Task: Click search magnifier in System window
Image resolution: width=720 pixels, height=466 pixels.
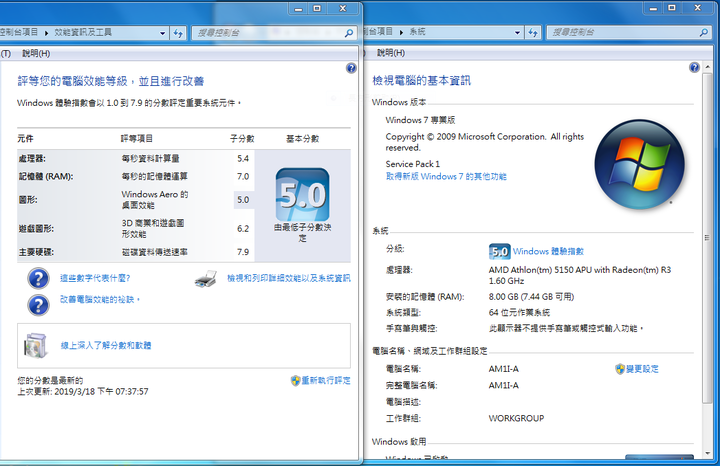Action: [x=703, y=33]
